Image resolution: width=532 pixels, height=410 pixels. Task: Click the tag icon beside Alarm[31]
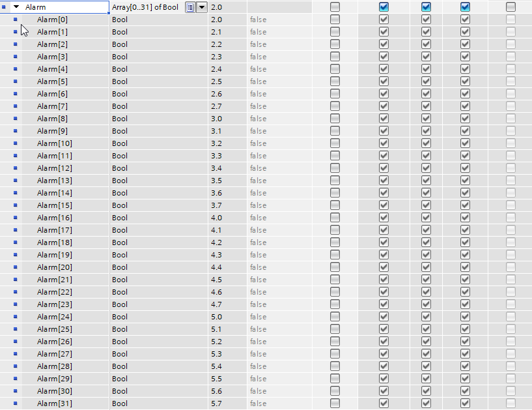(15, 403)
